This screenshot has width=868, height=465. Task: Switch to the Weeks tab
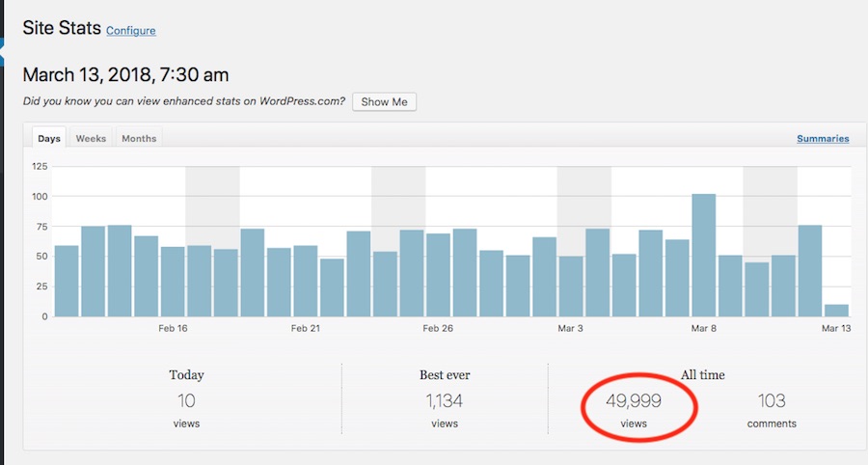pyautogui.click(x=91, y=138)
